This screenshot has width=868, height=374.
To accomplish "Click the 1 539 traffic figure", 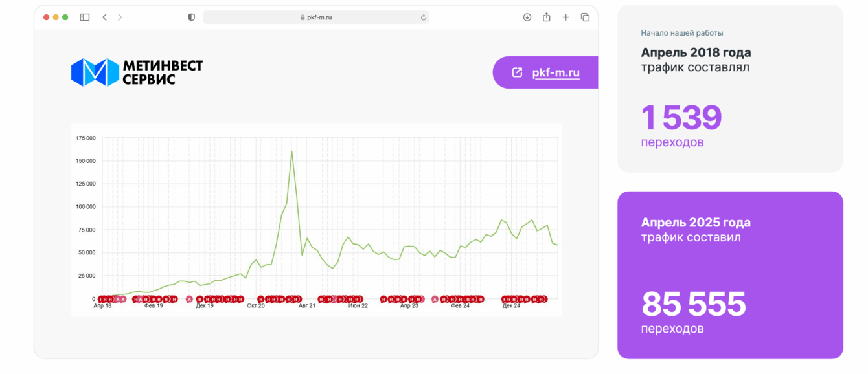I will click(x=681, y=118).
